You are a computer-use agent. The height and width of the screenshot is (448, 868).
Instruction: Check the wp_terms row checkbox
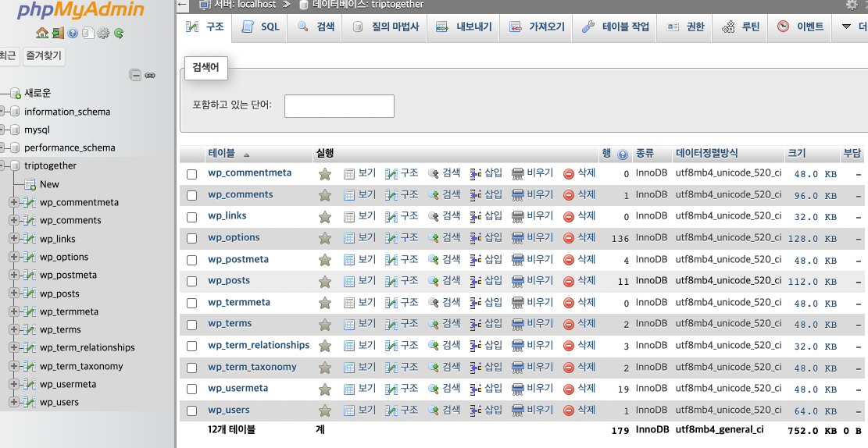(192, 325)
